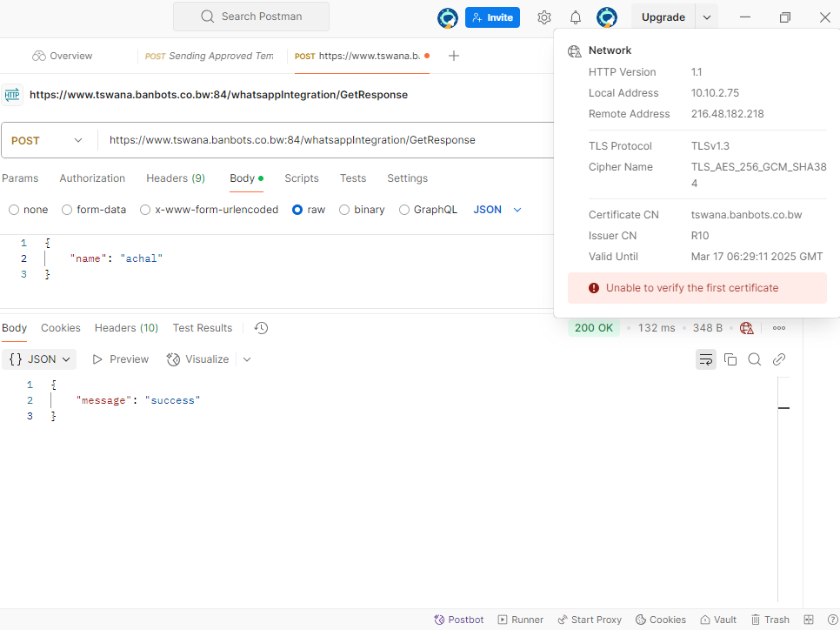Expand the POST method dropdown
The width and height of the screenshot is (840, 630).
[x=48, y=140]
